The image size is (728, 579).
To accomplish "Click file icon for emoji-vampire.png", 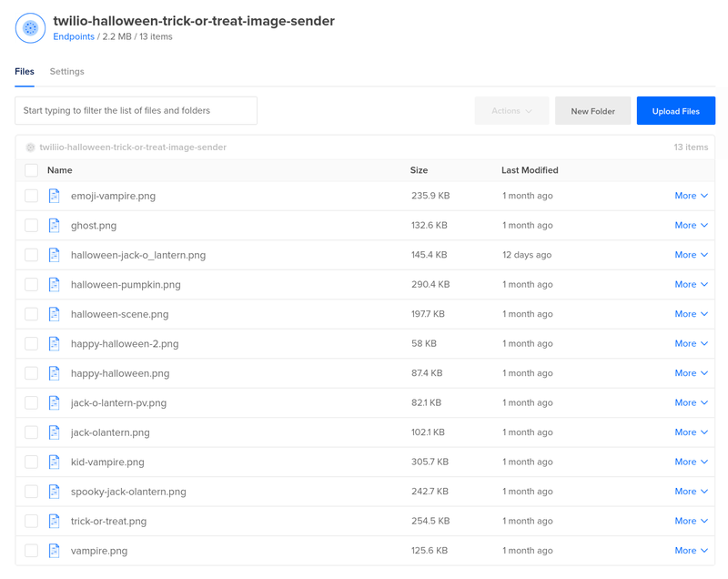I will coord(55,196).
